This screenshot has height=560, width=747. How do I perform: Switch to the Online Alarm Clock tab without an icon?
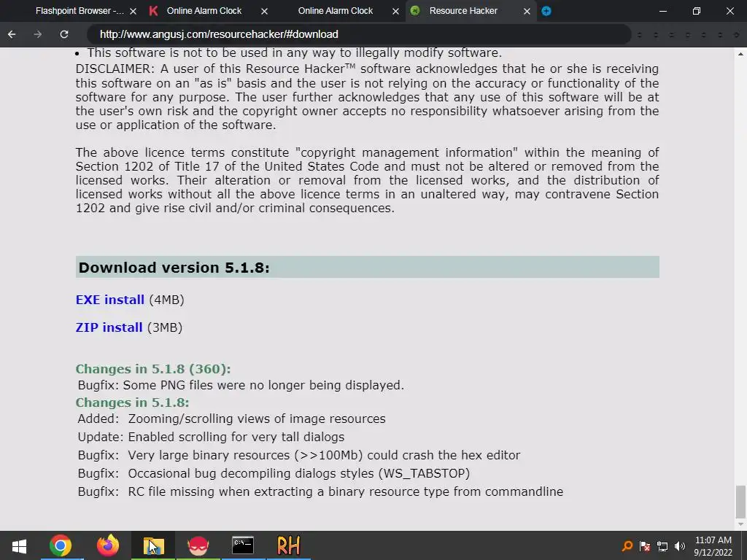[335, 11]
